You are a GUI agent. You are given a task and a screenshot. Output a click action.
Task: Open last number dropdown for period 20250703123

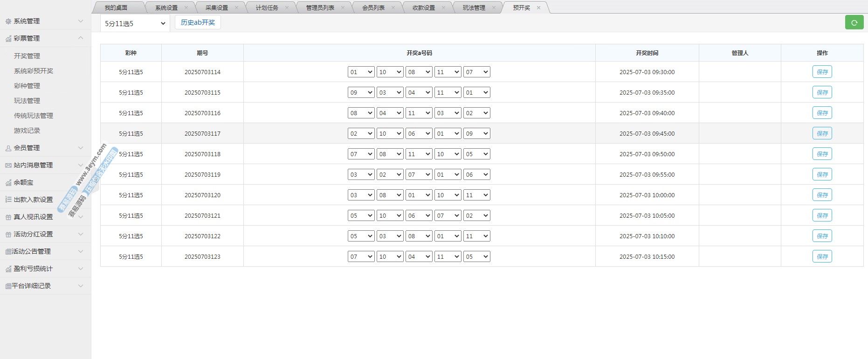tap(476, 257)
